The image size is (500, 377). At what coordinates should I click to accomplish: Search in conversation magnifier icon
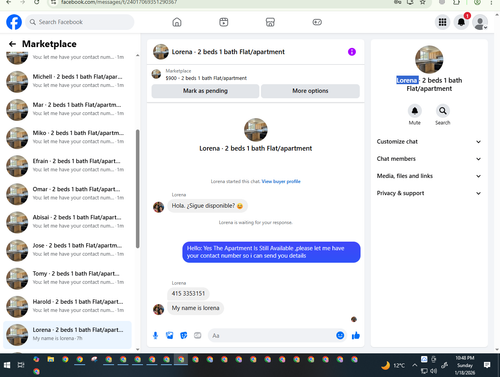tap(443, 111)
